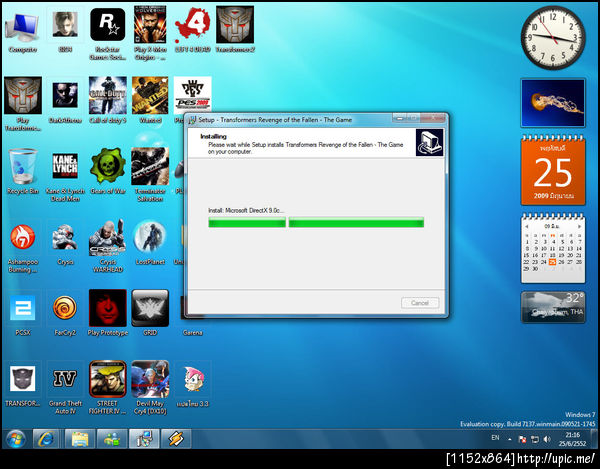Click the weather gadget showing 32°
600x469 pixels.
point(553,307)
